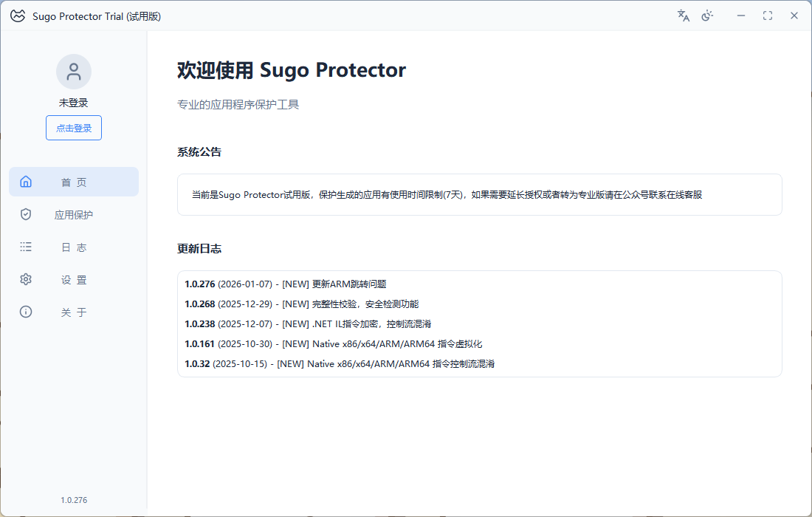Toggle the dark/light theme icon
The image size is (812, 517).
707,16
